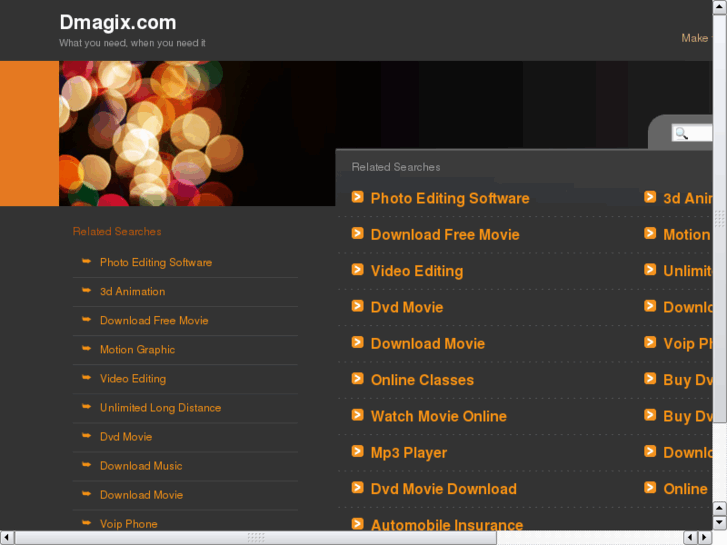Click arrow icon beside Automobile Insurance
This screenshot has width=727, height=545.
[x=357, y=524]
